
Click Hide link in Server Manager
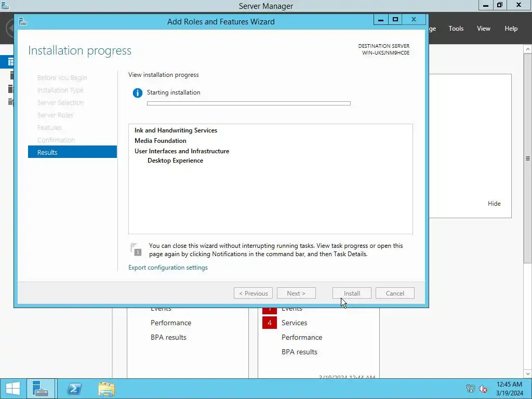[494, 204]
